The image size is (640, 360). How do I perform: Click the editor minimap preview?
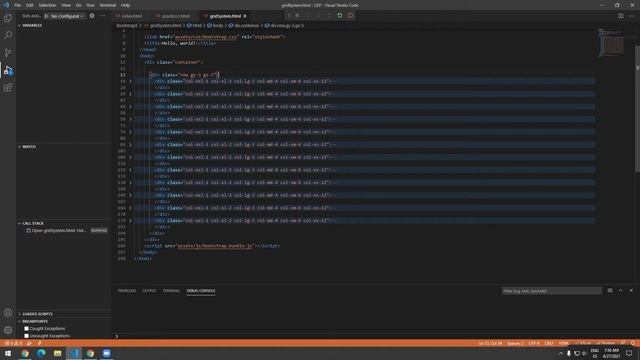[x=611, y=43]
